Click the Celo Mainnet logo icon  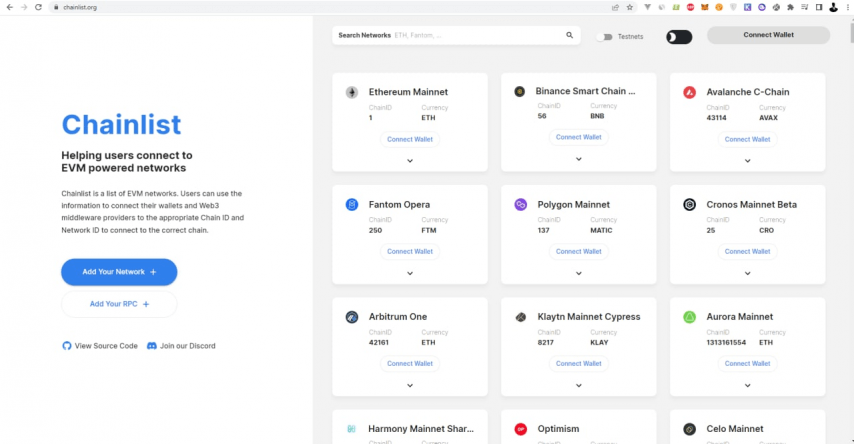pos(690,429)
